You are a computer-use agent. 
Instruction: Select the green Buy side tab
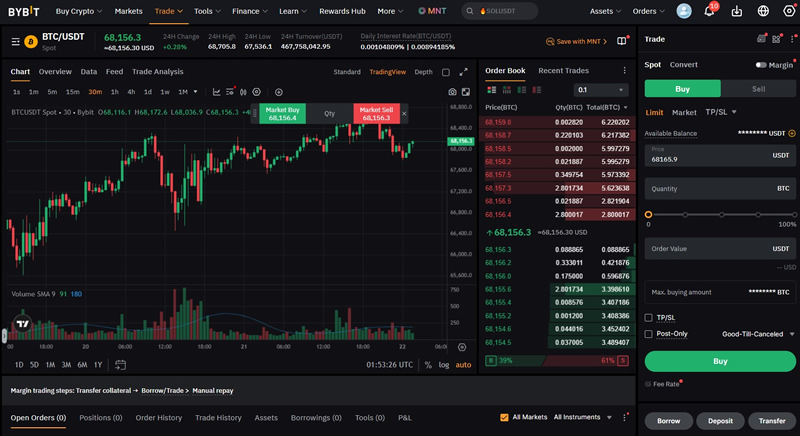683,89
